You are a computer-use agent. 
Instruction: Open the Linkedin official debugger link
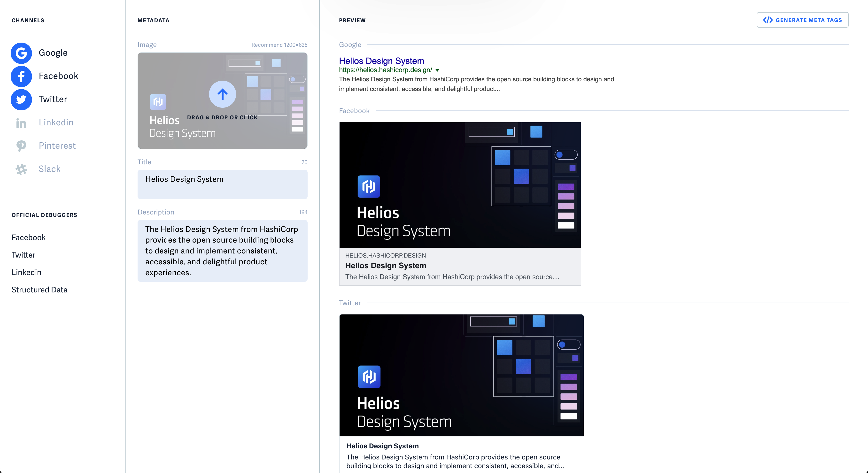[26, 272]
